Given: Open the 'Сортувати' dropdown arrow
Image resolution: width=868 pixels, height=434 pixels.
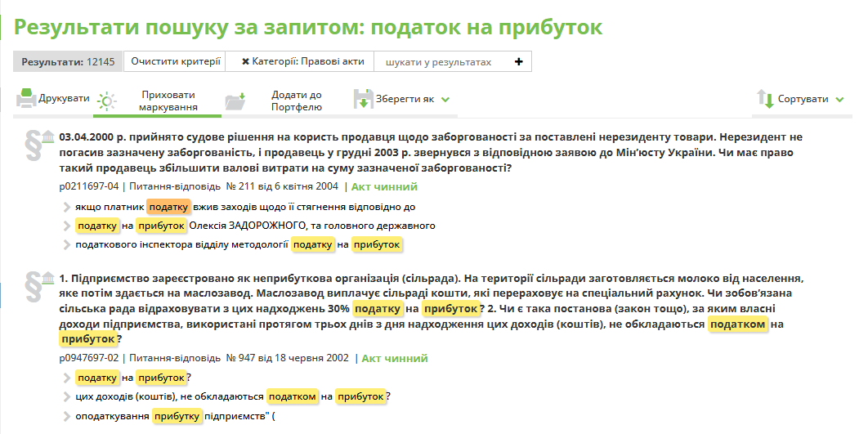Looking at the screenshot, I should click(839, 100).
